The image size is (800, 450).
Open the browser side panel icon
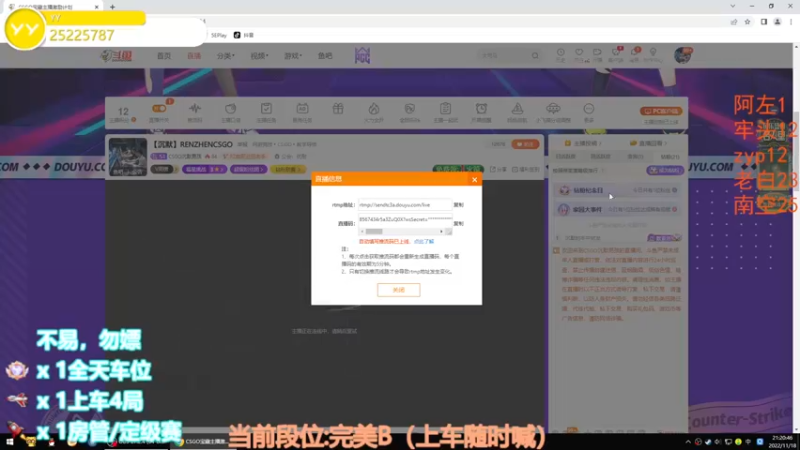764,22
